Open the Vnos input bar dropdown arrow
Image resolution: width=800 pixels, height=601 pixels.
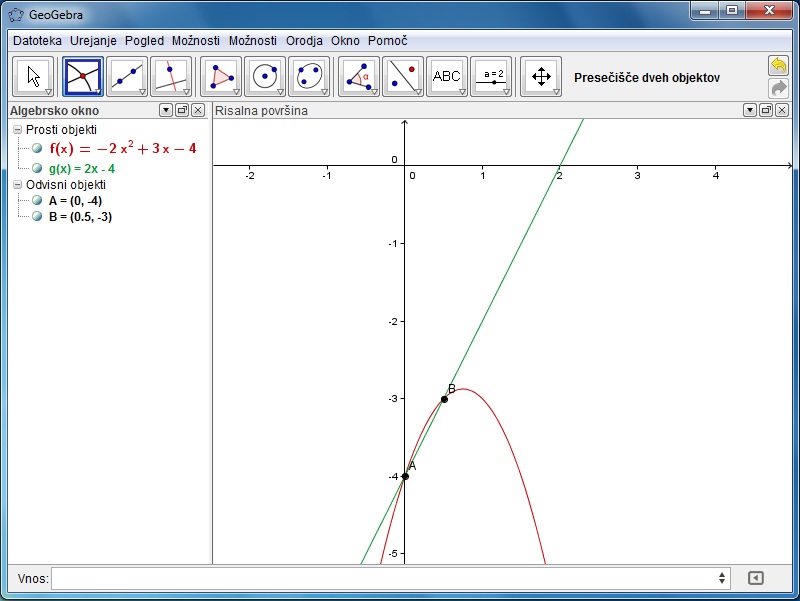click(723, 578)
